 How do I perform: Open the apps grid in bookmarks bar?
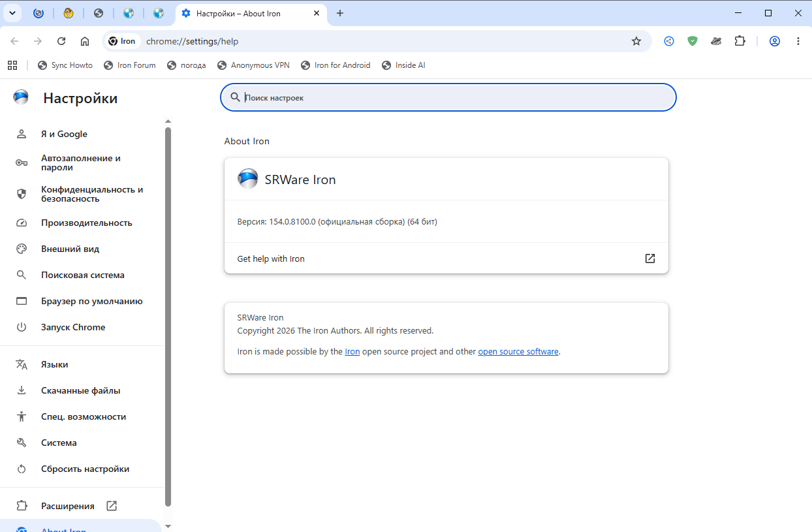pos(12,65)
